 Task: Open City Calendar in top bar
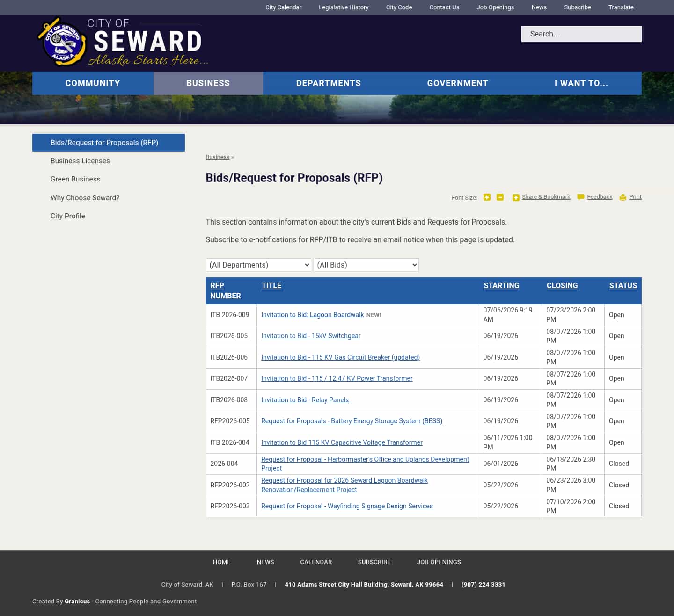[283, 7]
